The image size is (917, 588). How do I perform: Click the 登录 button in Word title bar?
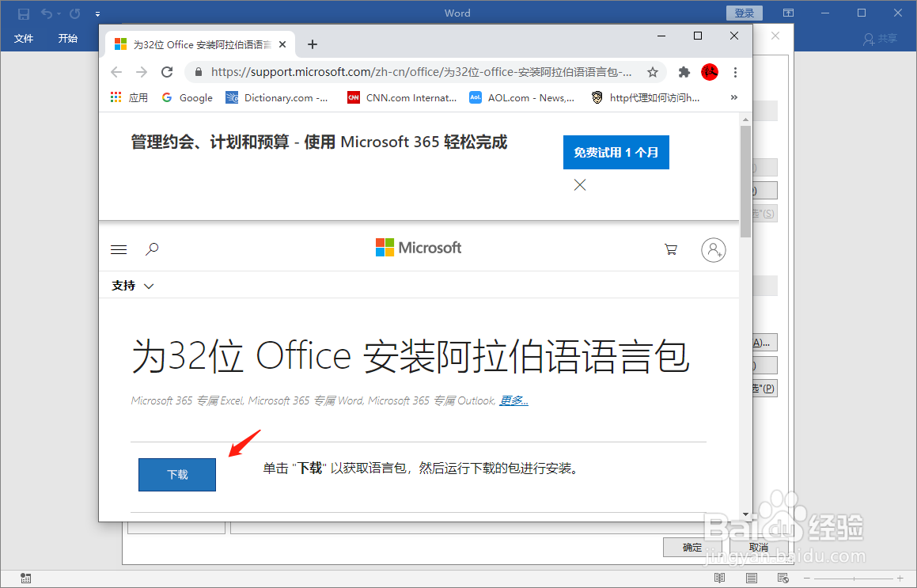pos(745,13)
